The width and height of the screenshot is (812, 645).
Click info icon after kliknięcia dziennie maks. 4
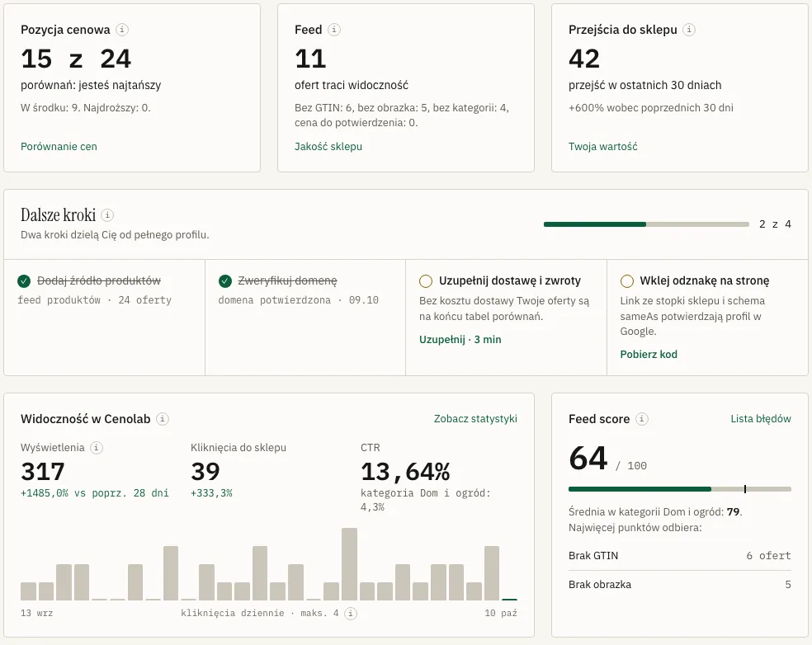pyautogui.click(x=351, y=614)
